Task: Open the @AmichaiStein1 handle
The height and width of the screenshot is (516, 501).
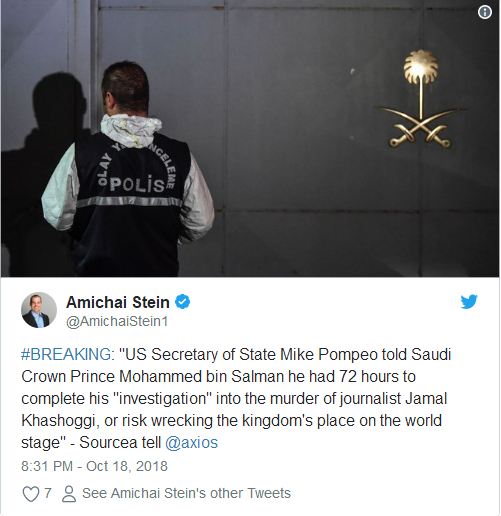Action: click(117, 322)
